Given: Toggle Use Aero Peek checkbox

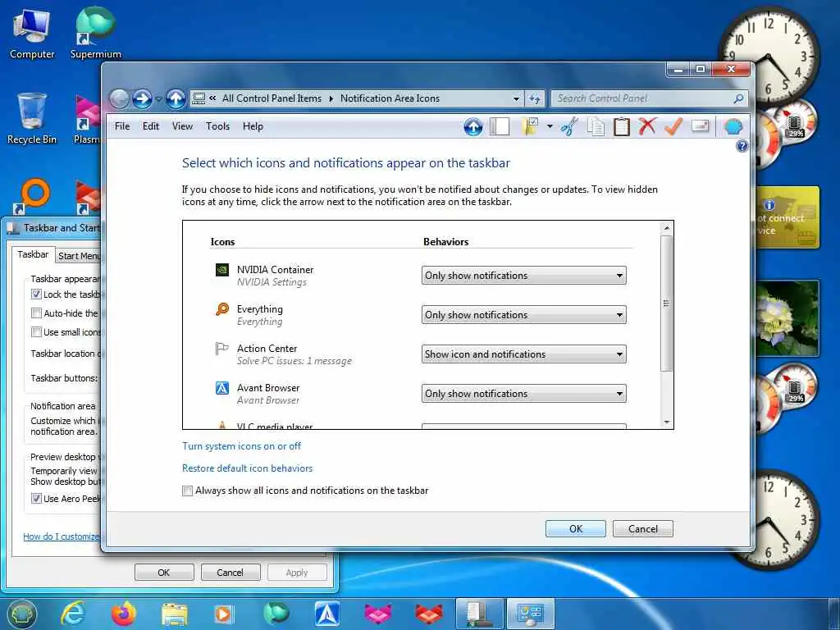Looking at the screenshot, I should [36, 498].
